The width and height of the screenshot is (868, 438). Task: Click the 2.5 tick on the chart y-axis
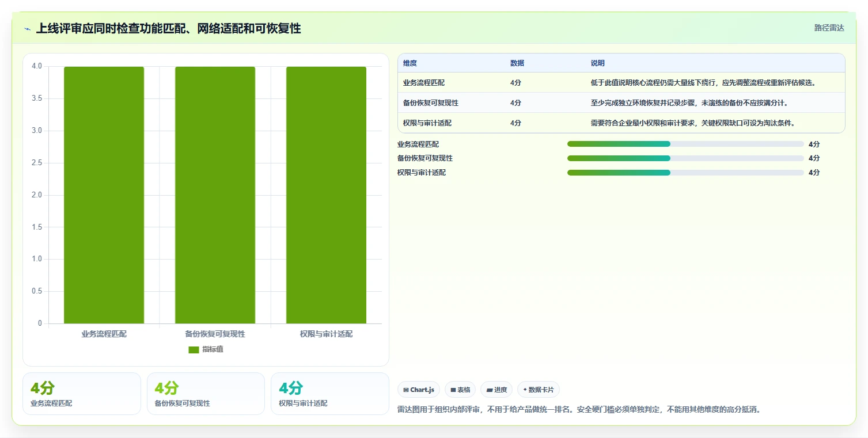click(x=37, y=163)
